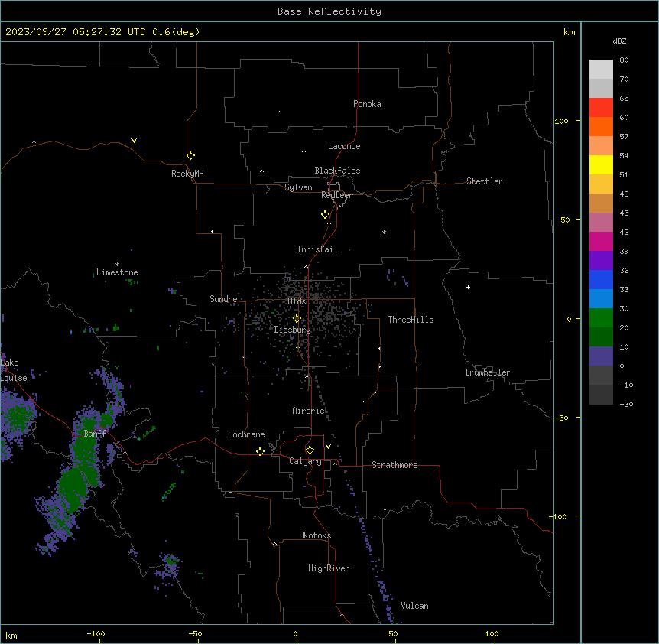Viewport: 659px width, 644px height.
Task: Click the dBZ legend heading
Action: tap(619, 41)
